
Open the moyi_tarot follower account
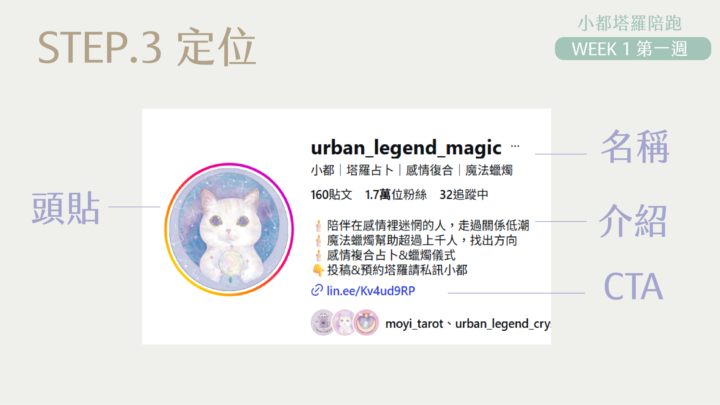(x=414, y=324)
